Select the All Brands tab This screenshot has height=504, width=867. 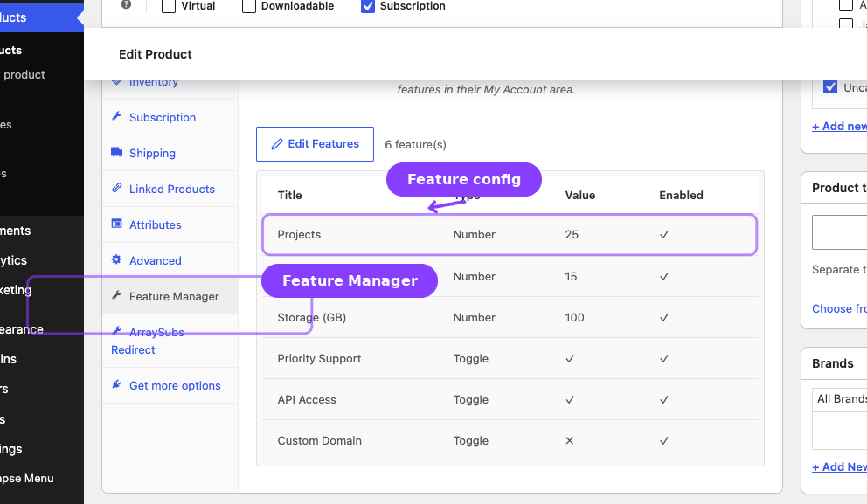(841, 399)
